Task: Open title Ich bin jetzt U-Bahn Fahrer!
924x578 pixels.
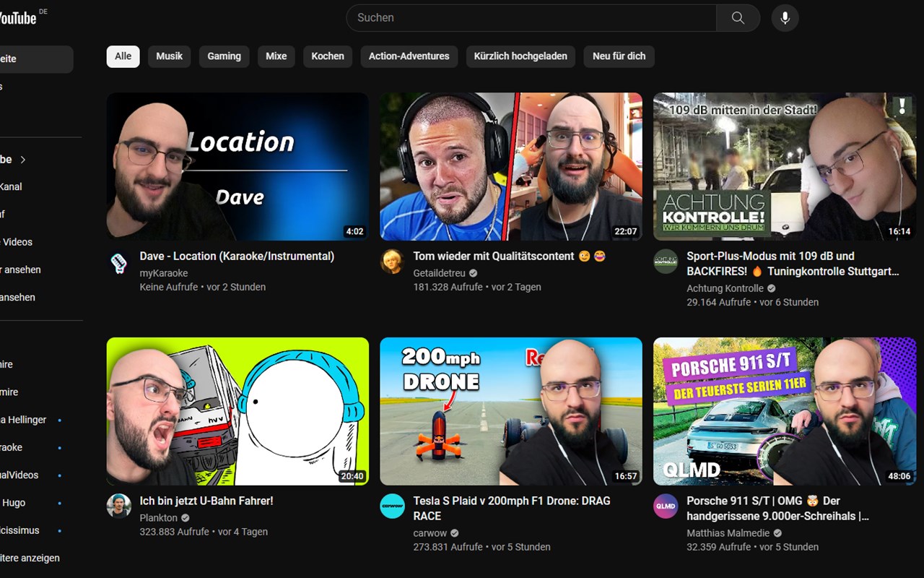Action: [x=206, y=501]
